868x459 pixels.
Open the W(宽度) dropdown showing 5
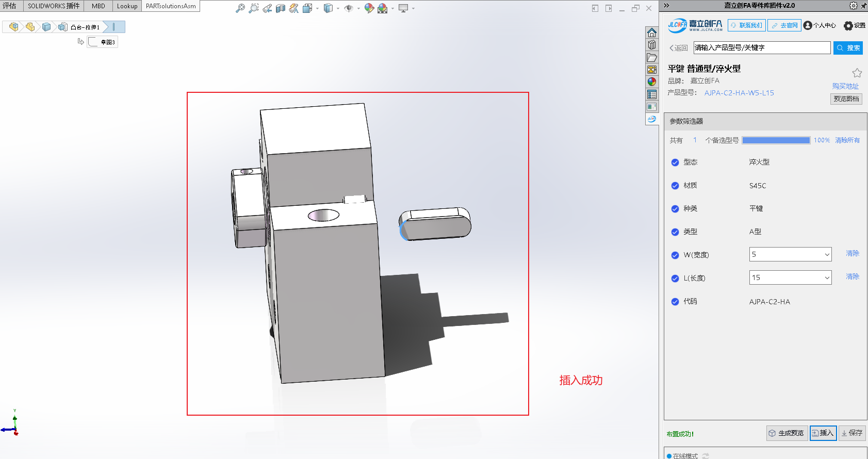(x=790, y=254)
